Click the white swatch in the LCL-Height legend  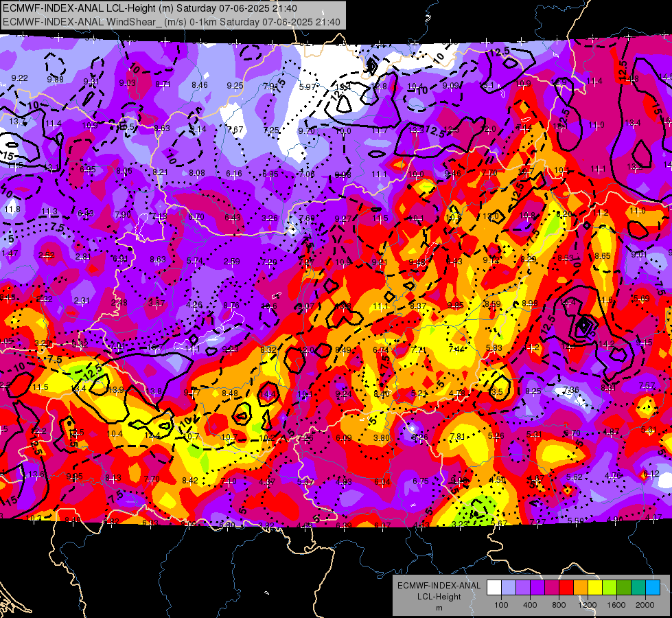494,588
